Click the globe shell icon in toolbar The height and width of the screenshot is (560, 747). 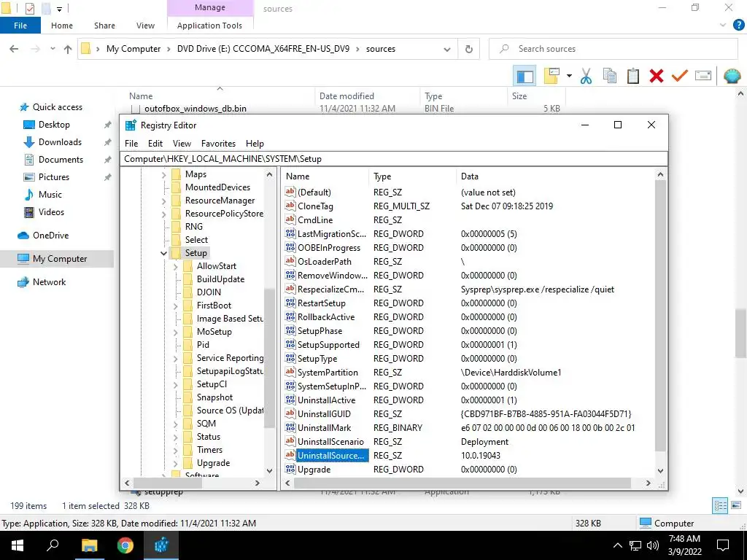click(732, 76)
